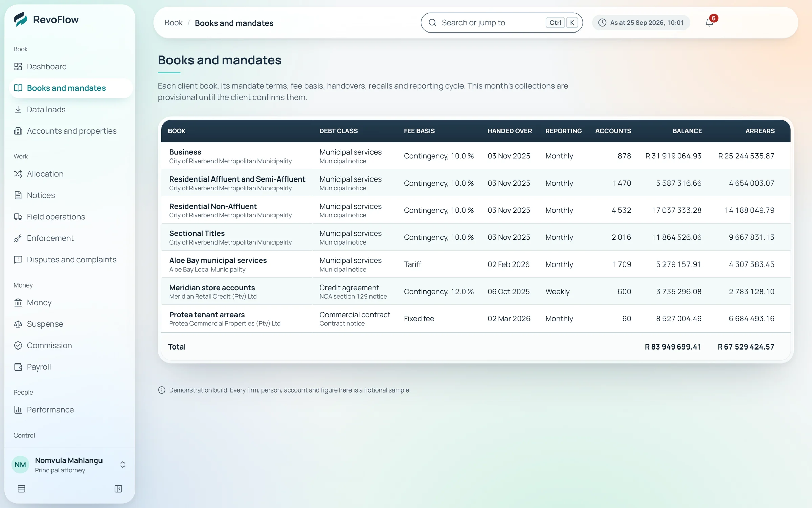This screenshot has width=812, height=508.
Task: Click total balance R 83 949 699.41
Action: [673, 347]
